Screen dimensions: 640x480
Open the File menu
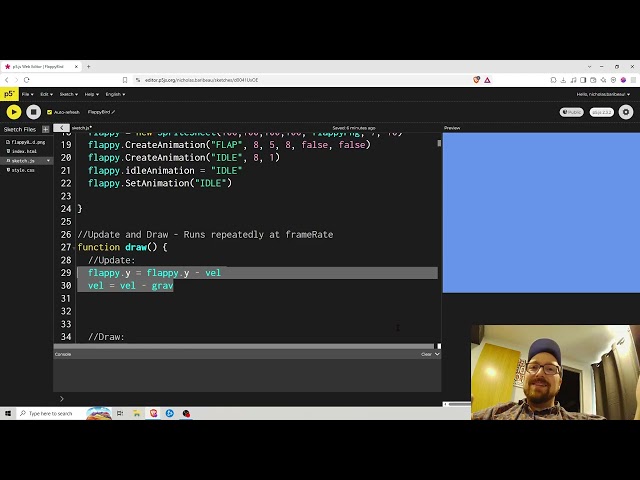pos(27,94)
